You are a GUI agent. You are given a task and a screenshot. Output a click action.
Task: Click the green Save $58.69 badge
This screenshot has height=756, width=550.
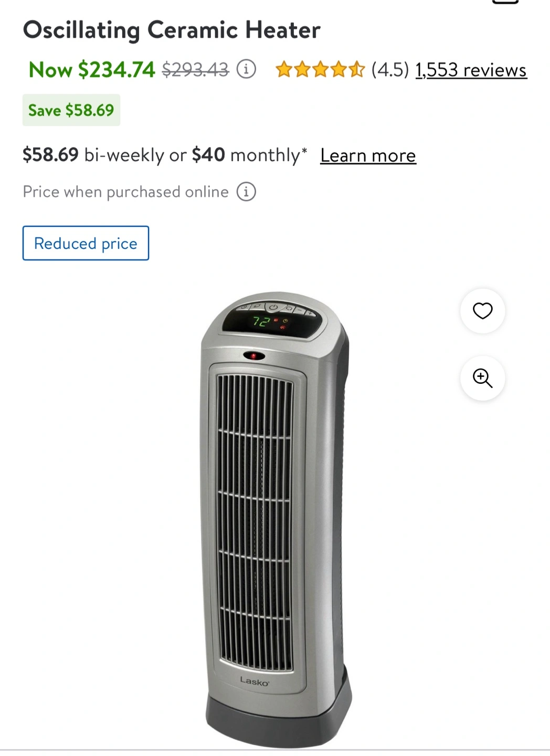[71, 110]
